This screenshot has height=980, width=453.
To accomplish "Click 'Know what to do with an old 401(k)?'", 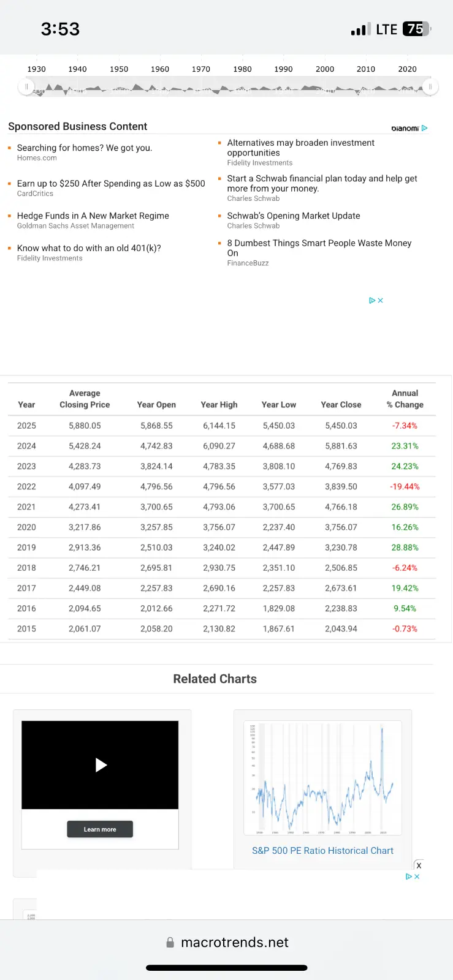I will 89,248.
